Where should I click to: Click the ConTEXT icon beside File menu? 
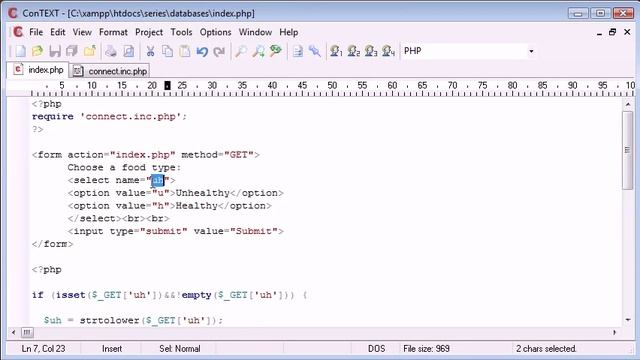coord(18,32)
